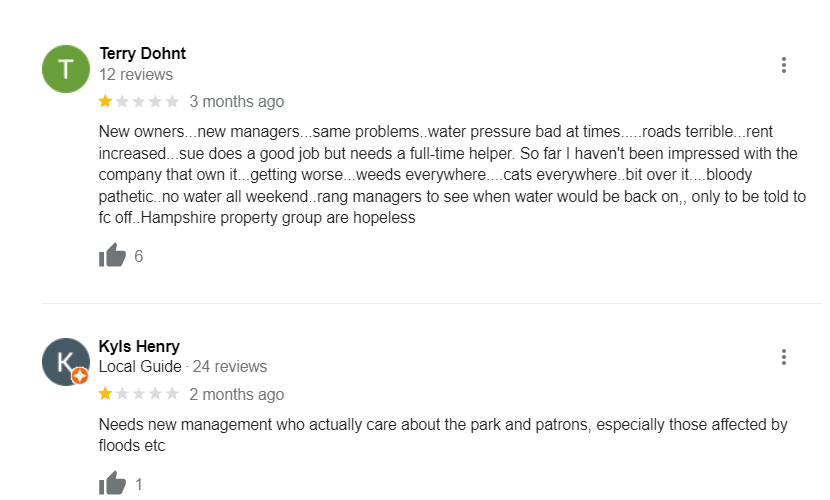Like Terry Dohnt's review with thumbs-up
830x500 pixels.
(112, 256)
